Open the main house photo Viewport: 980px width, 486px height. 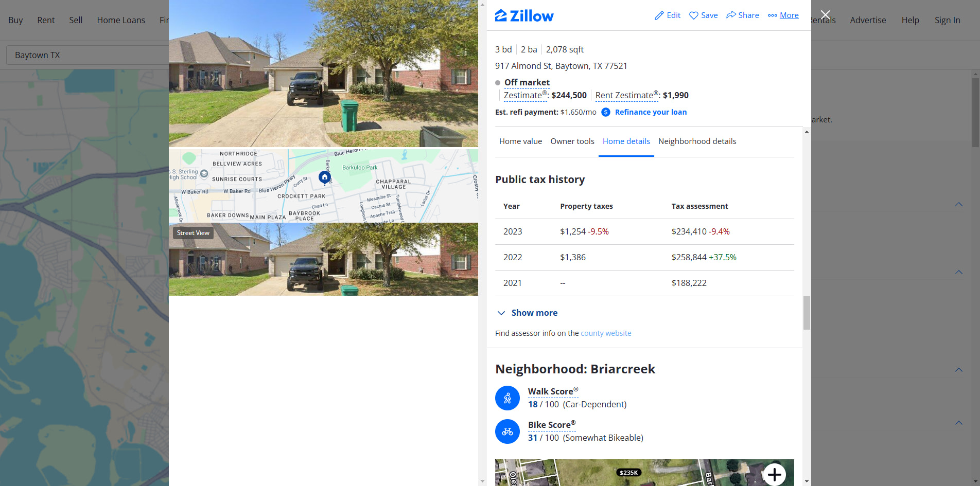tap(323, 73)
